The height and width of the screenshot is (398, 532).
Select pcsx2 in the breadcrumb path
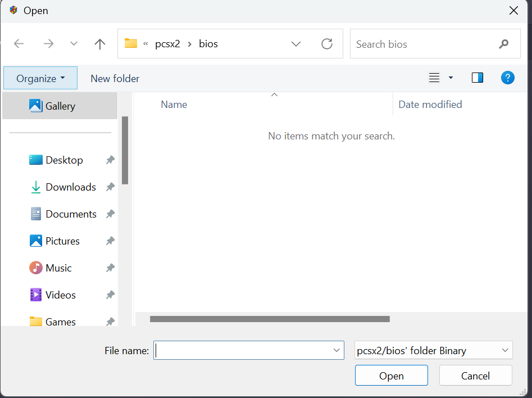(167, 44)
